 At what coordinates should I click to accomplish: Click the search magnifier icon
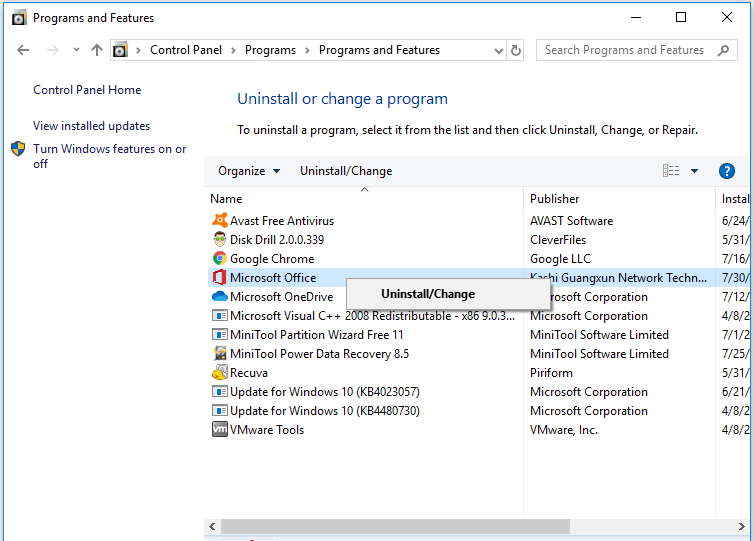pyautogui.click(x=723, y=50)
